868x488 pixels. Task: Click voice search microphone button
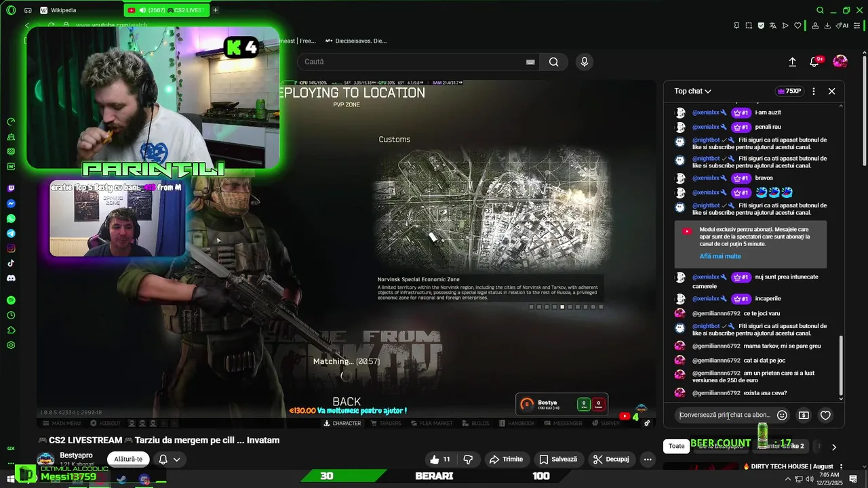pos(585,62)
